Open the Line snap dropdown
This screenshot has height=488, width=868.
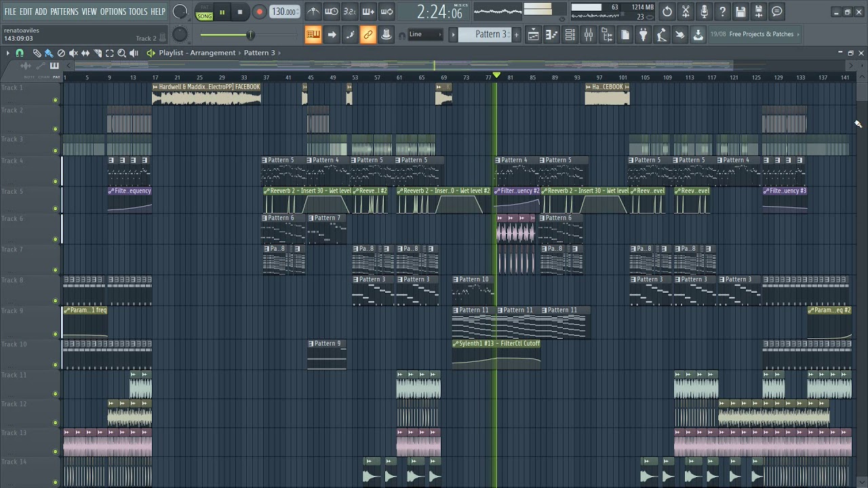(426, 35)
